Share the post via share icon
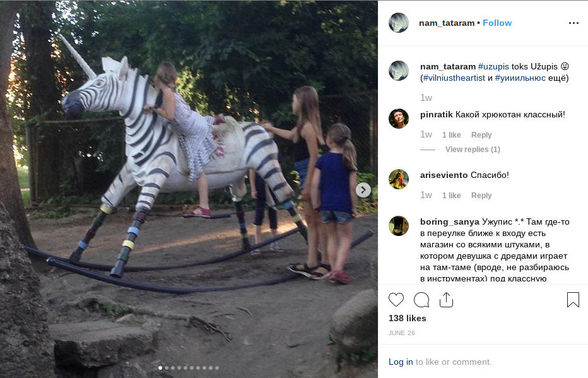The image size is (588, 378). pos(447,300)
